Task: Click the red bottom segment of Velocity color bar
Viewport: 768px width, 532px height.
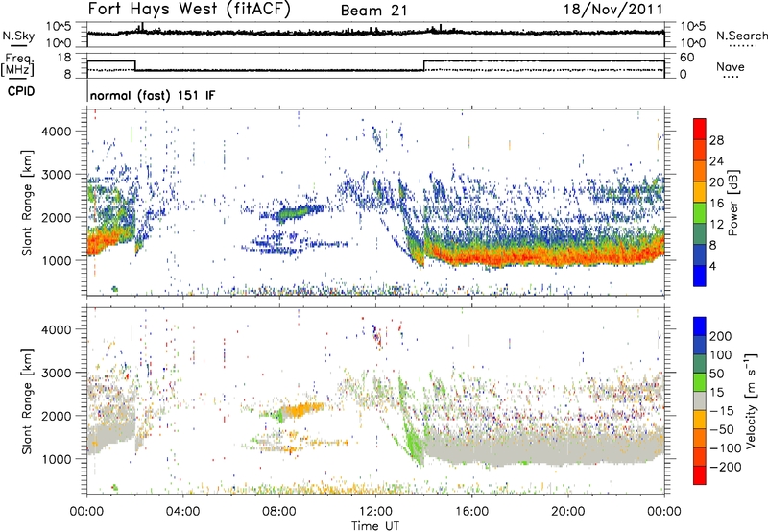Action: point(700,475)
